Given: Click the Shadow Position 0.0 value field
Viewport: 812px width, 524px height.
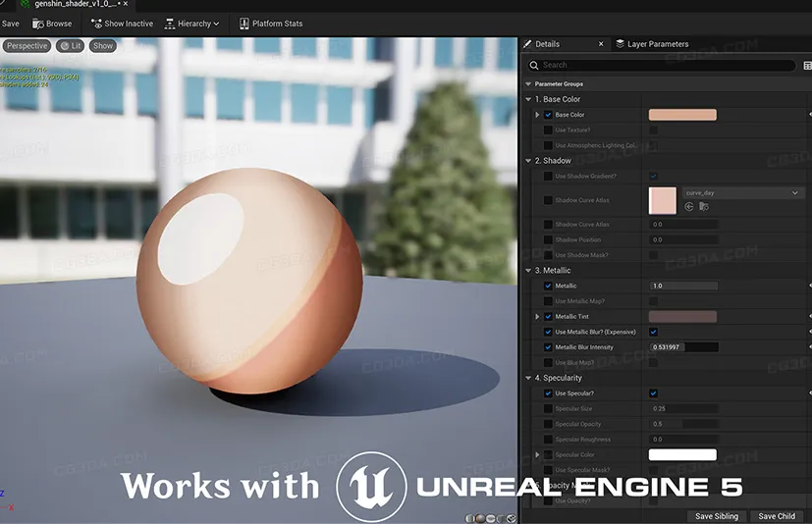Looking at the screenshot, I should click(683, 240).
